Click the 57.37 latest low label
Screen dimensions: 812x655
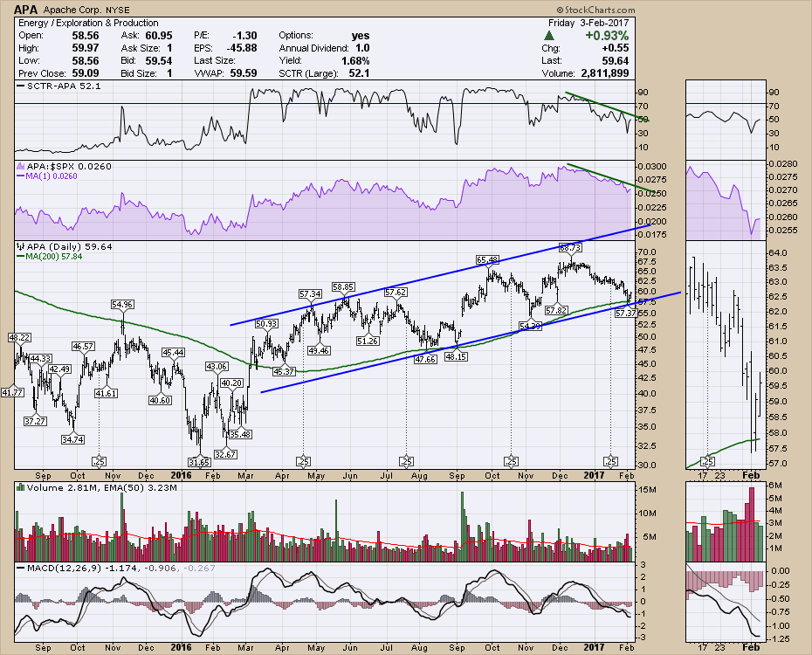pos(625,313)
